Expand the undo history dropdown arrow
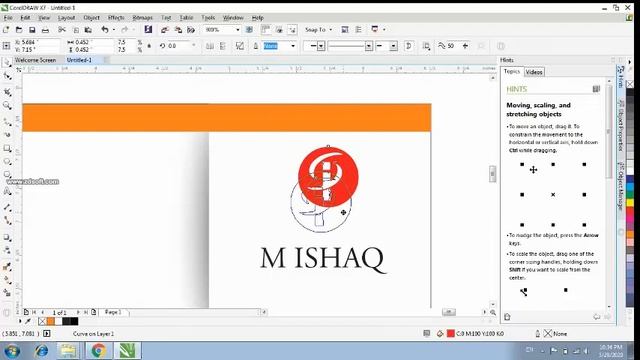The image size is (640, 360). [114, 30]
